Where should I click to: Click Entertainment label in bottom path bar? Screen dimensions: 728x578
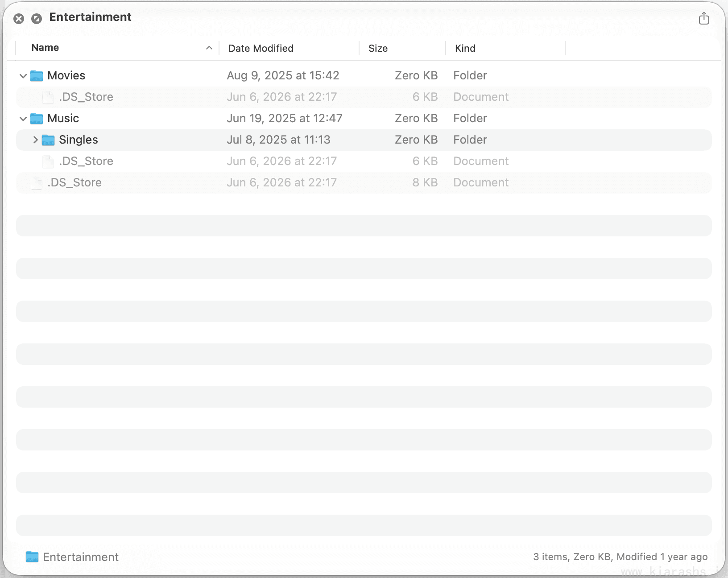[81, 557]
